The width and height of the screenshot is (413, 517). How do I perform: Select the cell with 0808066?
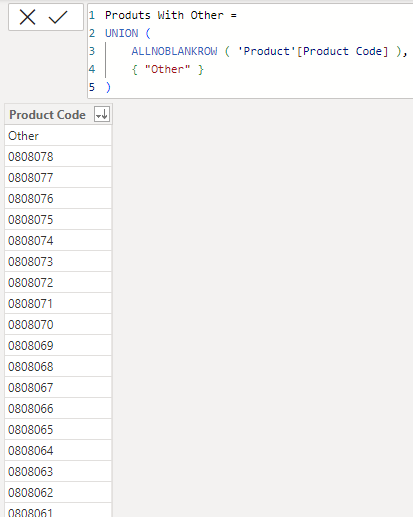click(x=58, y=409)
